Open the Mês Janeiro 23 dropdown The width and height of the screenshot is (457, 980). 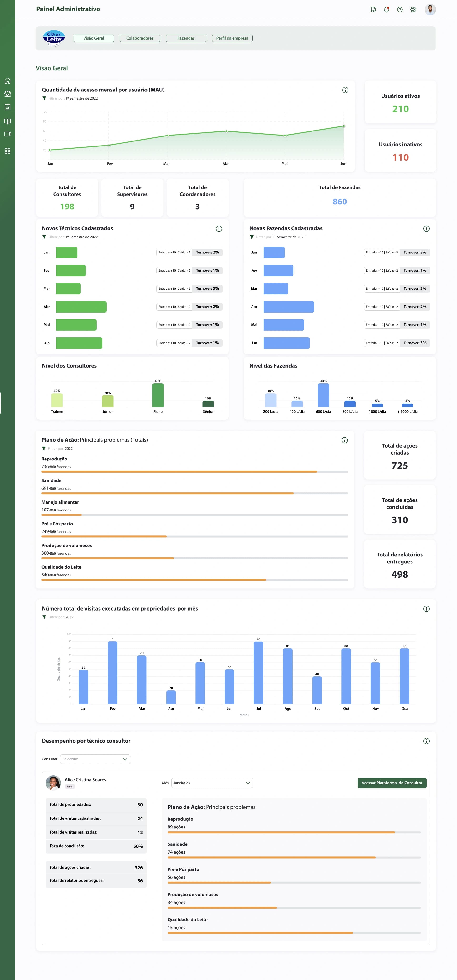coord(212,783)
